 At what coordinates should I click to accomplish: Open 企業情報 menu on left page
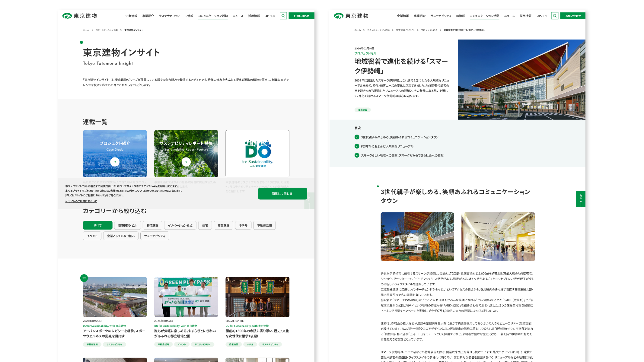131,16
